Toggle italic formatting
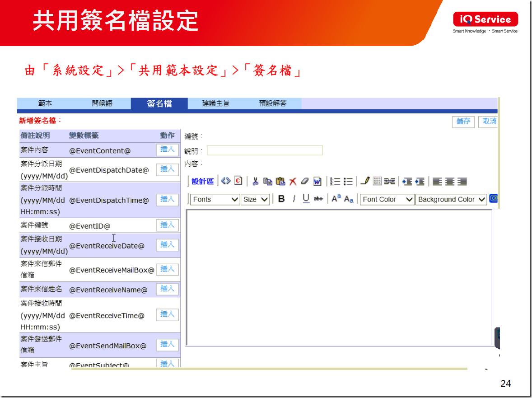The height and width of the screenshot is (398, 532). click(x=294, y=199)
